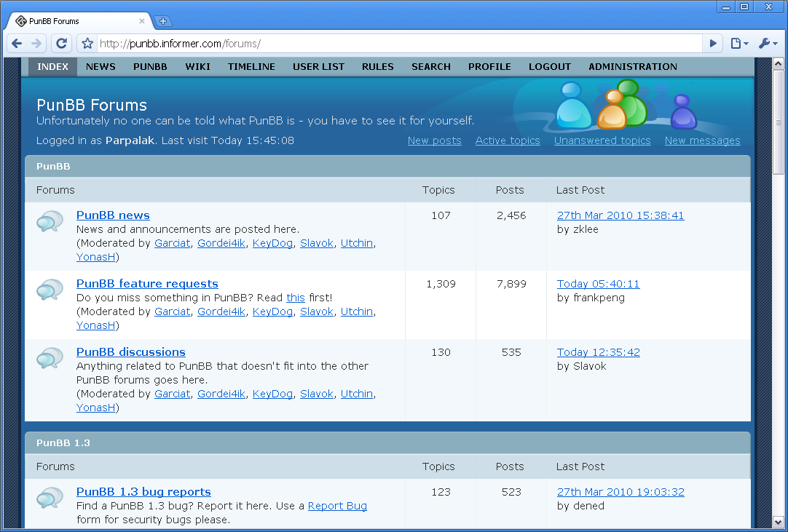Close the PunBB Forums tab
The width and height of the screenshot is (788, 532).
click(142, 21)
